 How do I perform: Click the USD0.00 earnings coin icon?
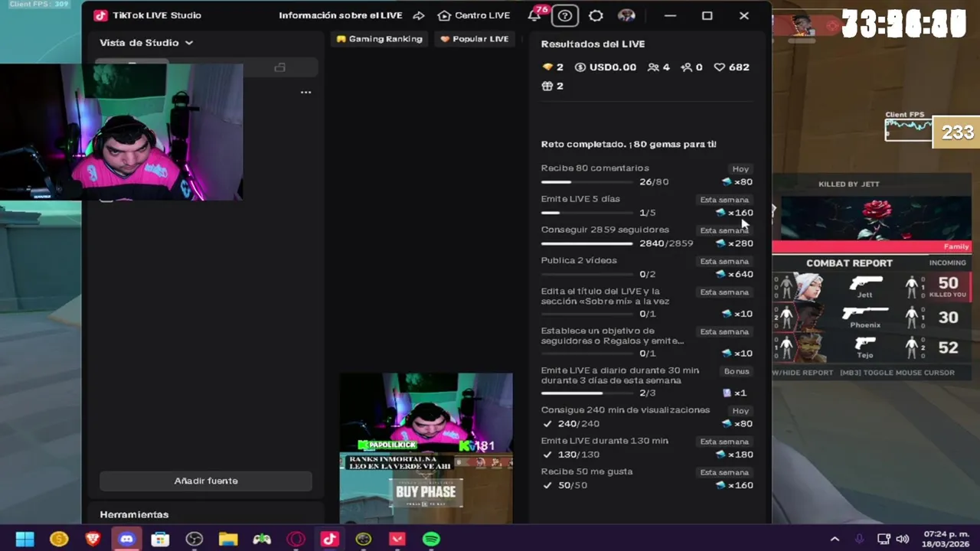[580, 67]
